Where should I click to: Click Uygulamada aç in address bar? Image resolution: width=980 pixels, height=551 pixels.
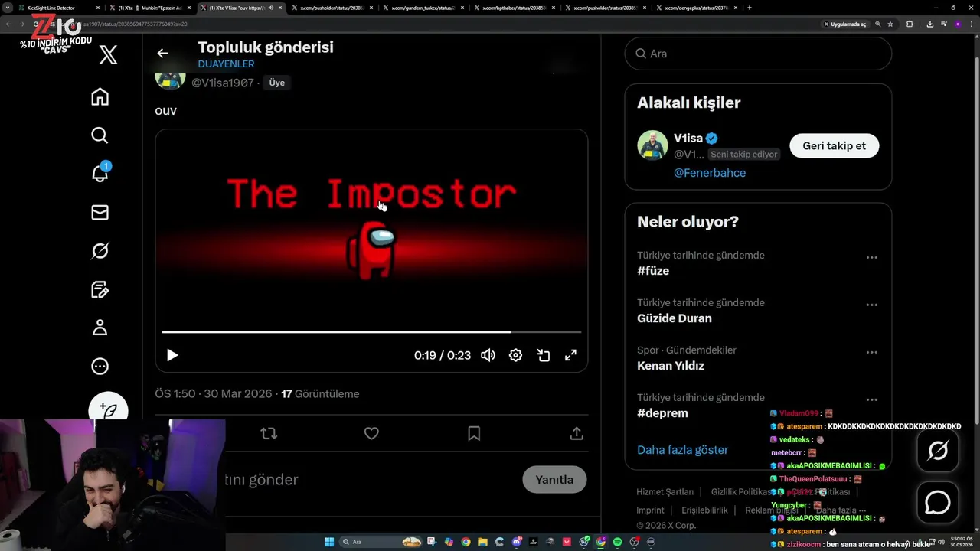pos(845,24)
